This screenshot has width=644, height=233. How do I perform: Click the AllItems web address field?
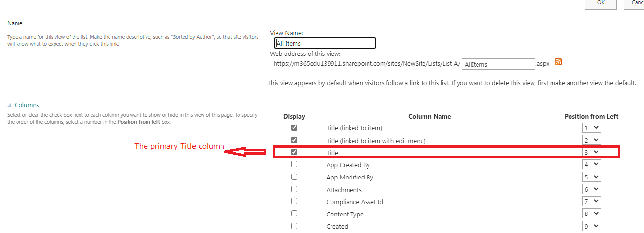(x=498, y=64)
